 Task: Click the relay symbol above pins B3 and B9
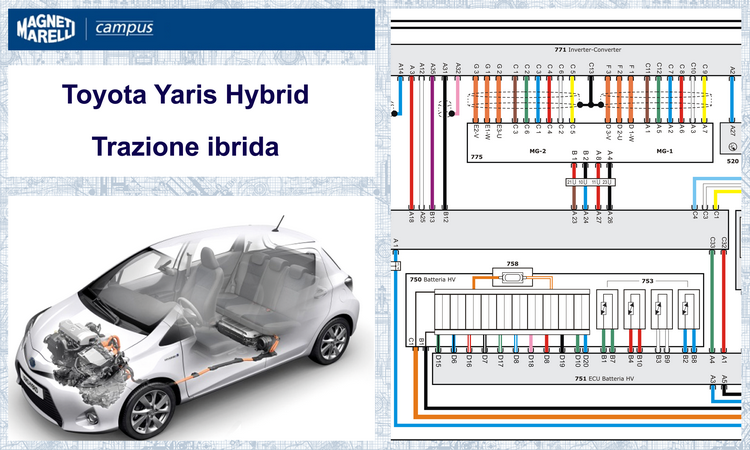pyautogui.click(x=662, y=309)
